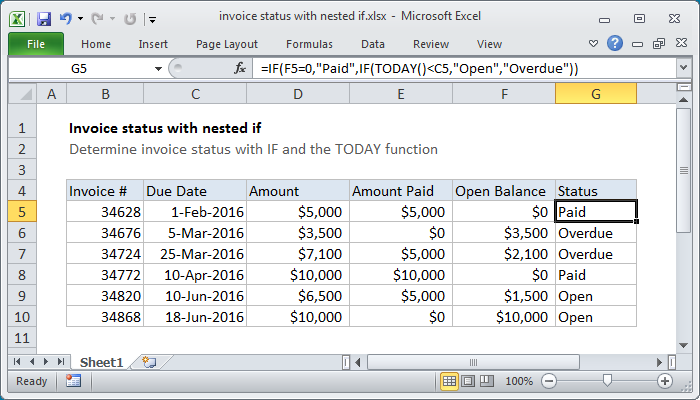Screen dimensions: 700x400
Task: Click the zoom slider handle
Action: click(607, 381)
